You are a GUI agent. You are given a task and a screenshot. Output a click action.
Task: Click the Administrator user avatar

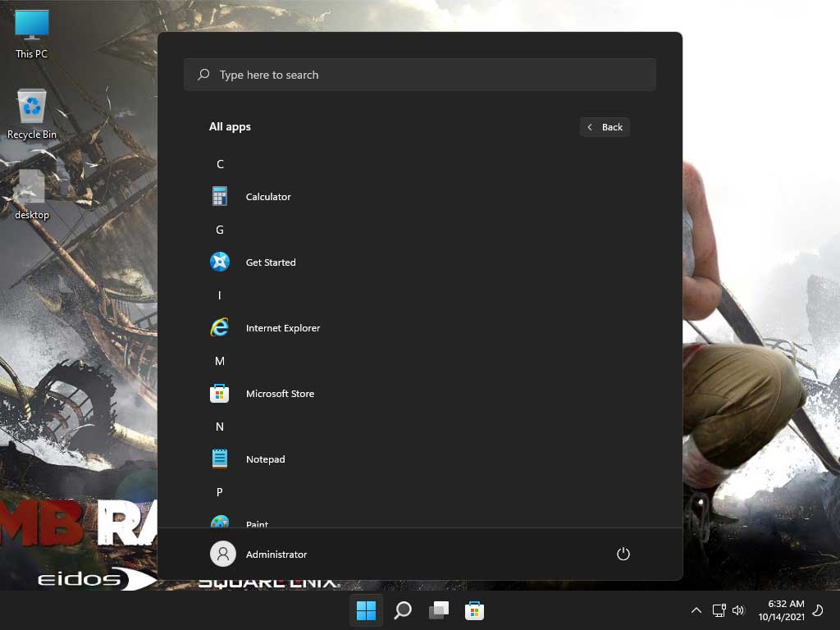coord(223,554)
